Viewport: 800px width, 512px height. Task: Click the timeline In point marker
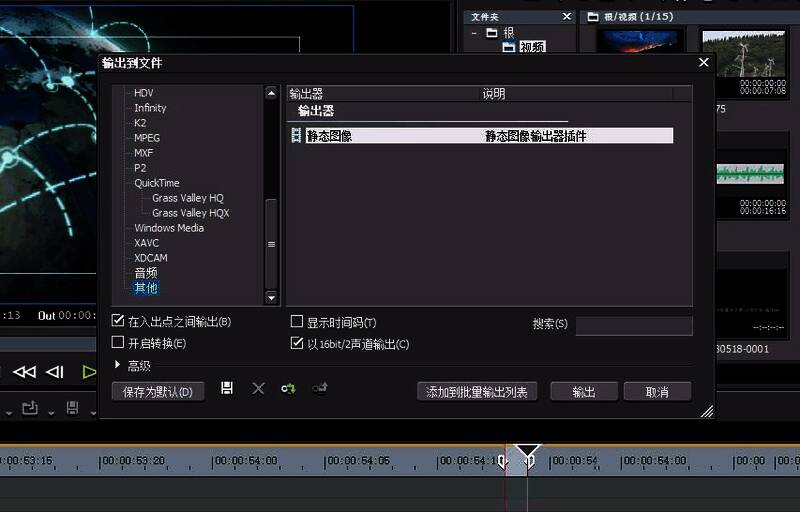pyautogui.click(x=502, y=462)
